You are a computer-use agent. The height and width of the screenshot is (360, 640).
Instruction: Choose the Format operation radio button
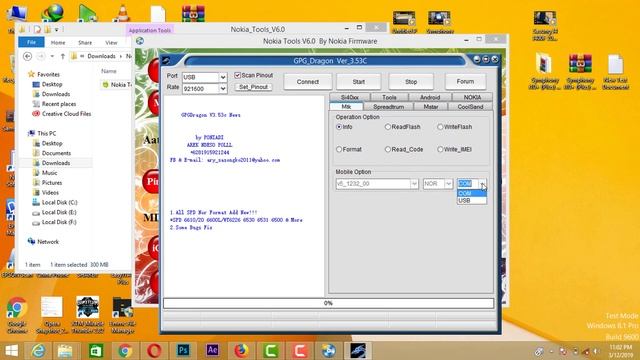coord(339,149)
